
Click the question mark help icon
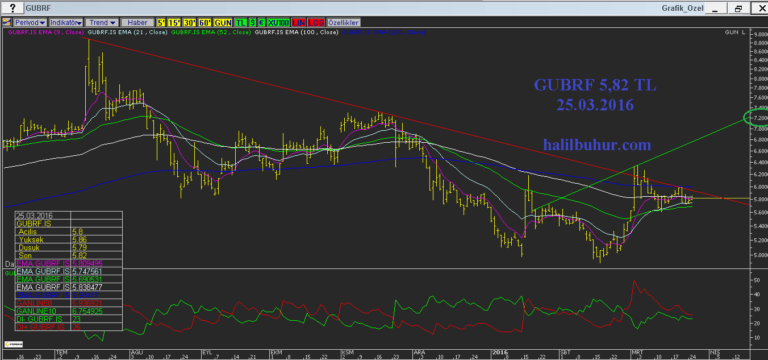pyautogui.click(x=12, y=8)
